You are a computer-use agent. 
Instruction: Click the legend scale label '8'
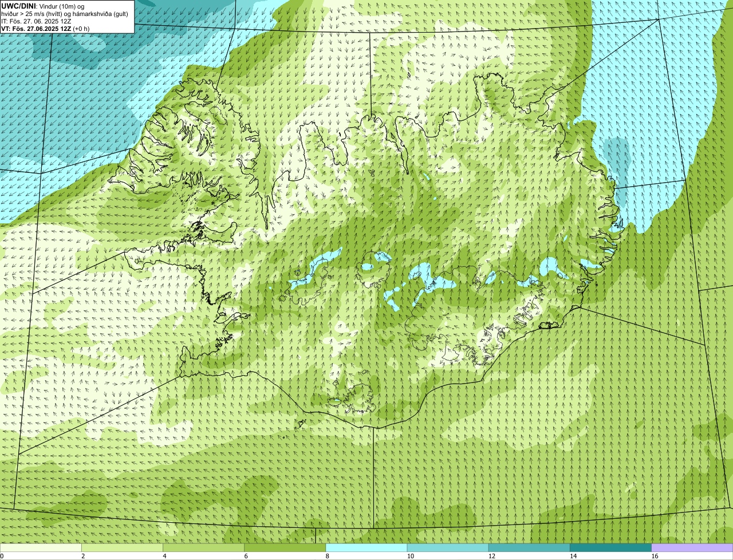click(327, 556)
